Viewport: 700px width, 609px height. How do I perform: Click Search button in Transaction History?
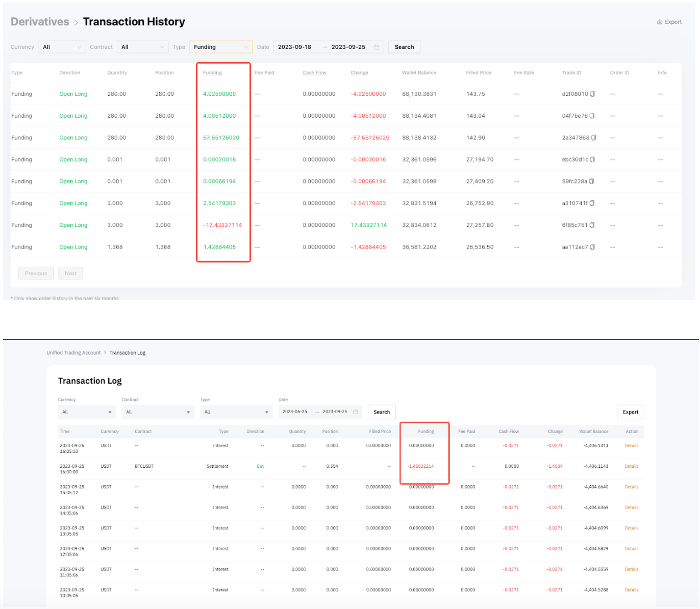[x=404, y=47]
